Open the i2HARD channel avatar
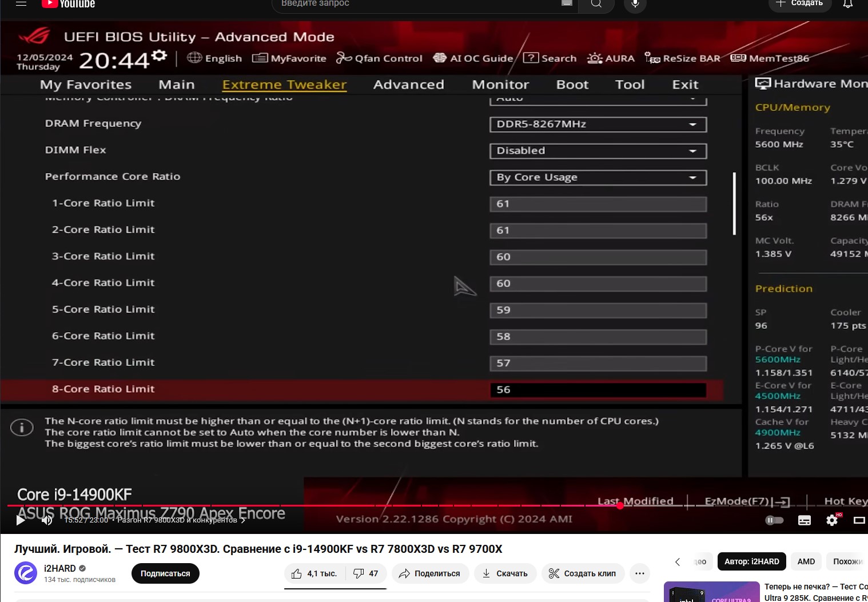 pyautogui.click(x=26, y=573)
